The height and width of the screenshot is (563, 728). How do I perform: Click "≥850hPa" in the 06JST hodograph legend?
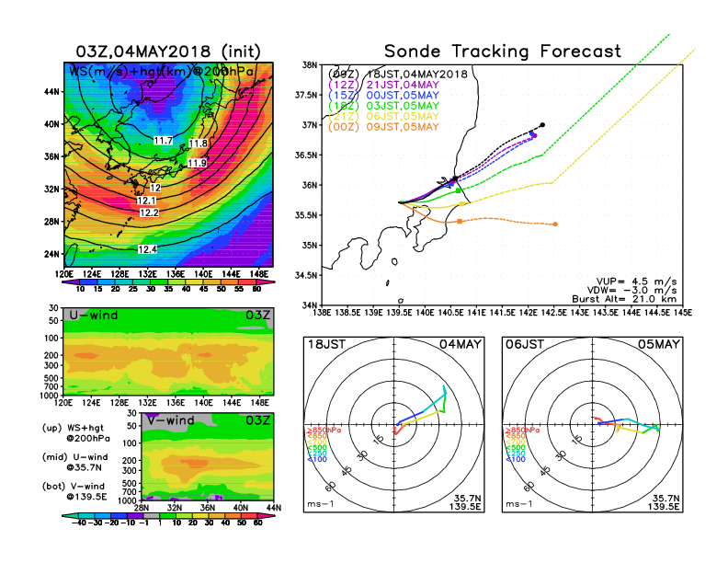coord(523,431)
